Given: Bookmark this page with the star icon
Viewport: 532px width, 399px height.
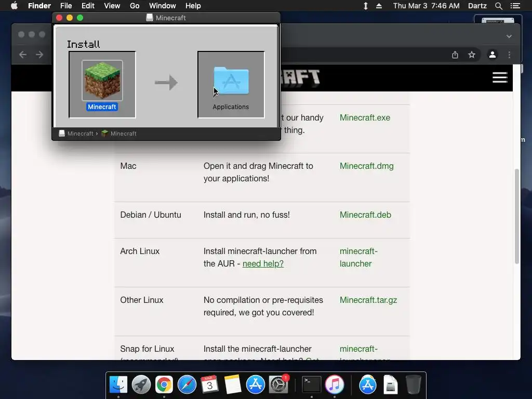Looking at the screenshot, I should point(472,55).
